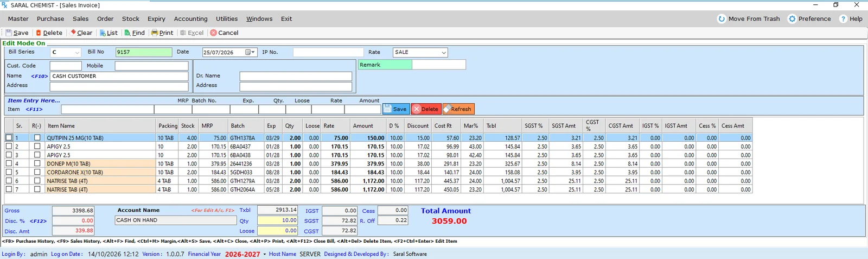Select the NATRISE TAB row with batch GTH2064A
The image size is (868, 259).
(x=378, y=189)
